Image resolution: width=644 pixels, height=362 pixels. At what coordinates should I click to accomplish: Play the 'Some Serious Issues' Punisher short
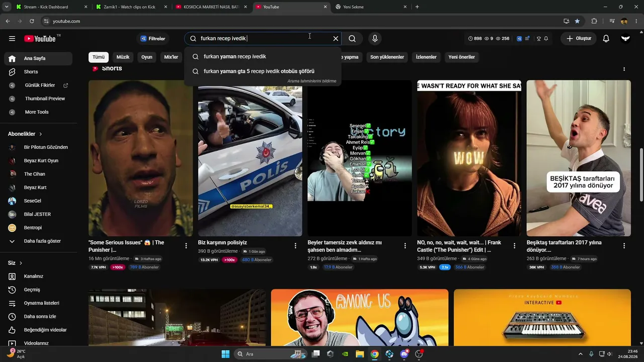[140, 158]
